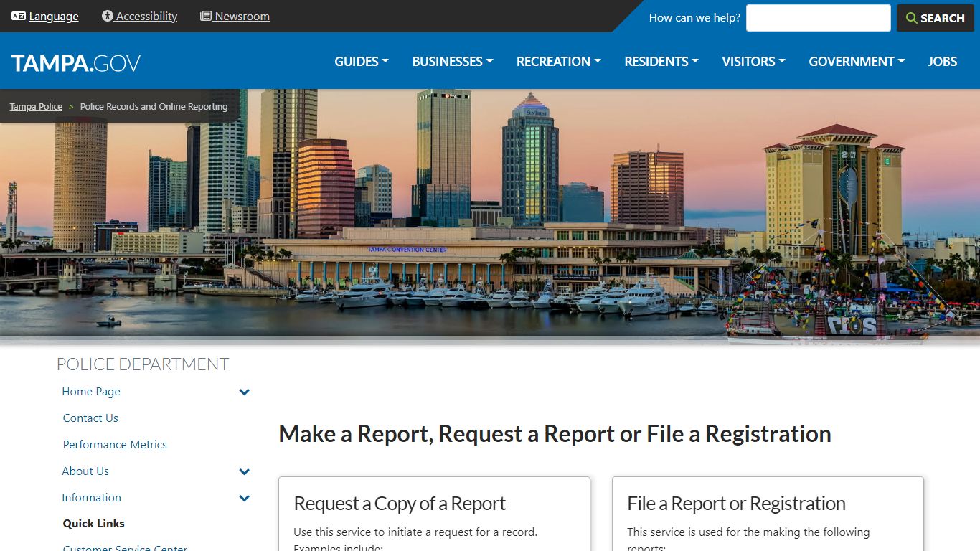Open the Home Page sidebar link

coord(91,392)
